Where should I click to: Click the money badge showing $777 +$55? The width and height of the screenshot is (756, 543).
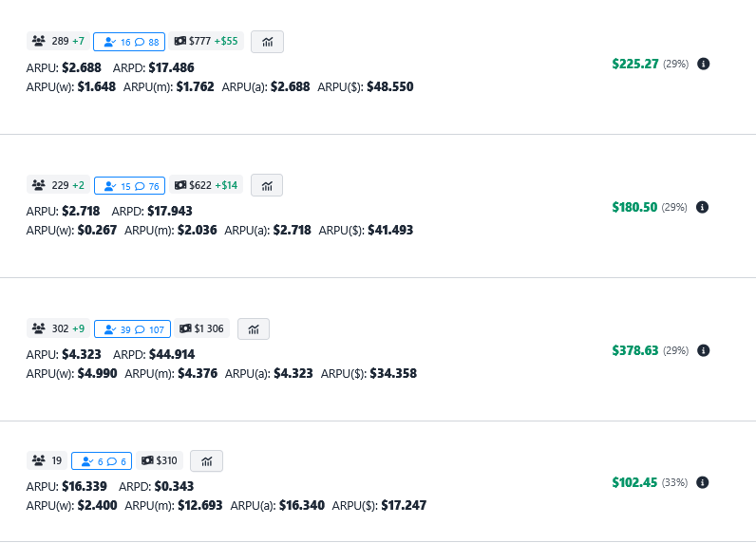[x=206, y=42]
